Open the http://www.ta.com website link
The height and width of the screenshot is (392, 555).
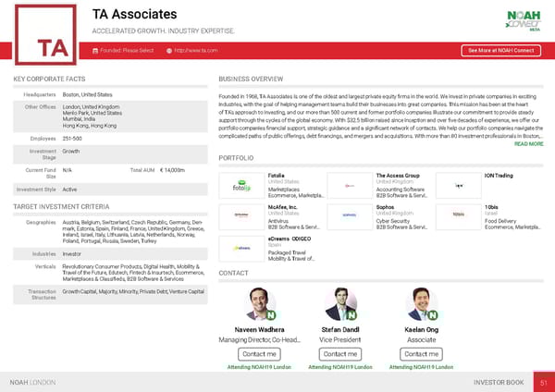(x=195, y=50)
